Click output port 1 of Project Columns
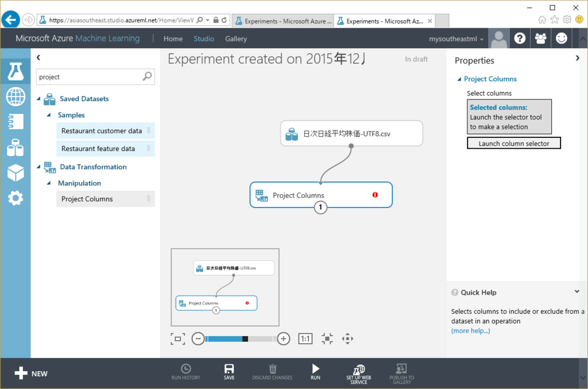This screenshot has height=389, width=588. [320, 207]
